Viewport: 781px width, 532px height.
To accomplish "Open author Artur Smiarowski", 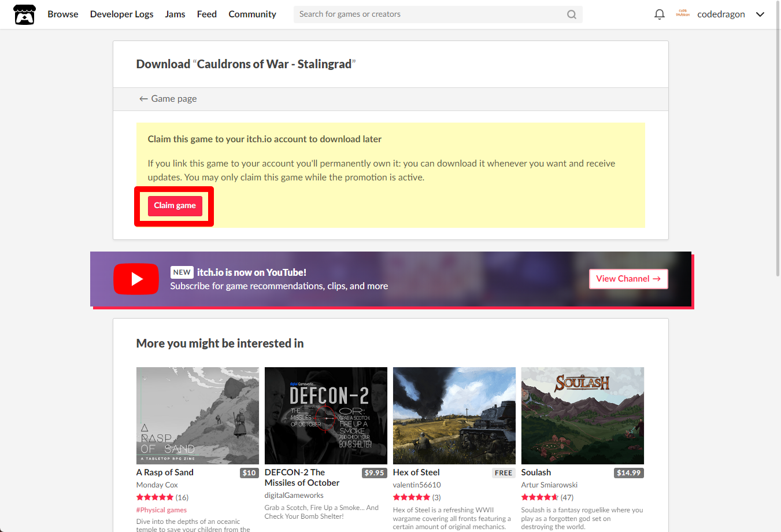I will coord(549,485).
